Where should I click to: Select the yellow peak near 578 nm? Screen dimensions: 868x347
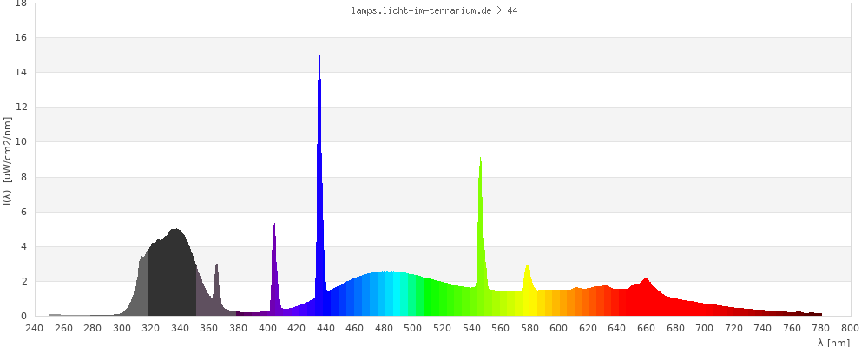pos(528,291)
